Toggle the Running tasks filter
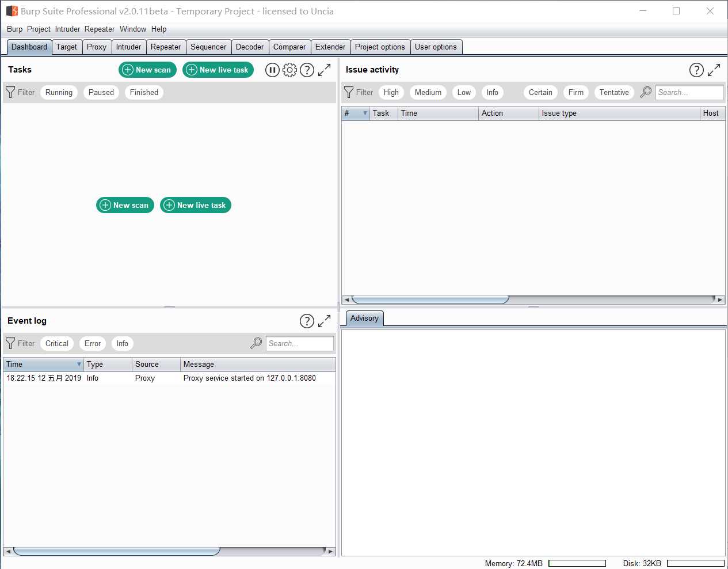 tap(59, 92)
